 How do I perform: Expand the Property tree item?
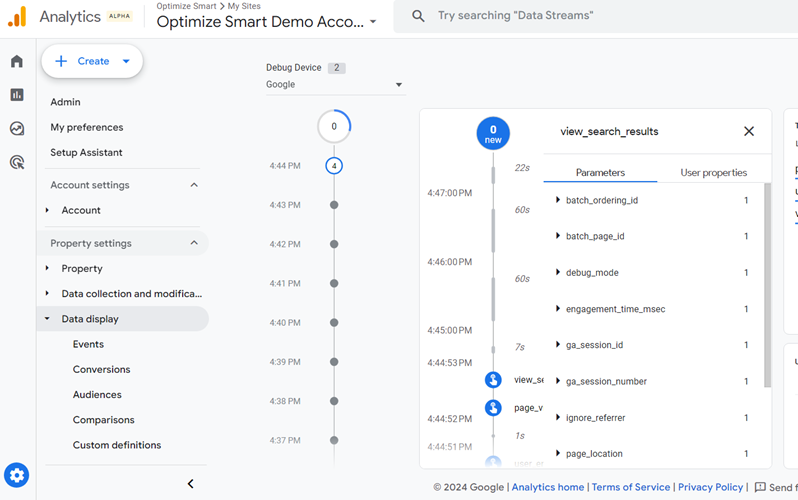pyautogui.click(x=47, y=268)
